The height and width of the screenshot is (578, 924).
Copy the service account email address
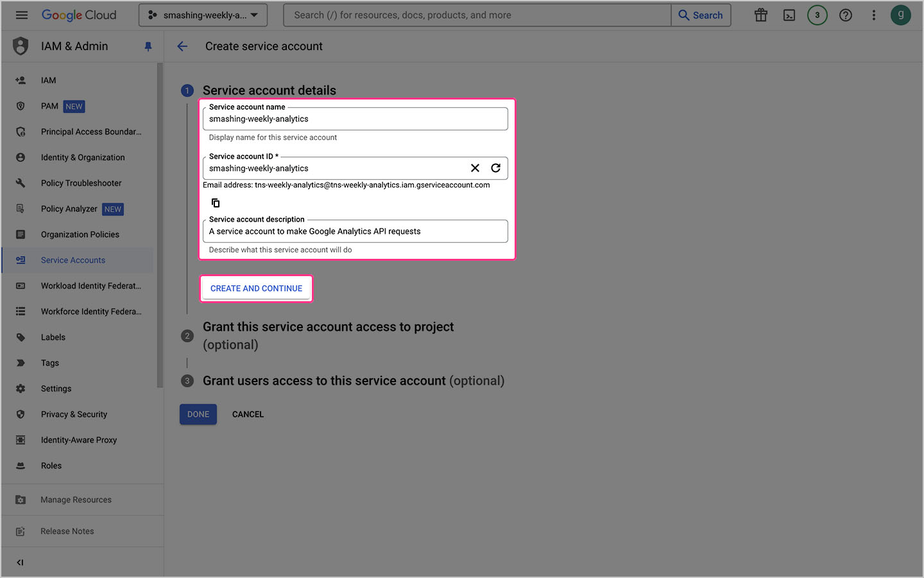pyautogui.click(x=215, y=202)
